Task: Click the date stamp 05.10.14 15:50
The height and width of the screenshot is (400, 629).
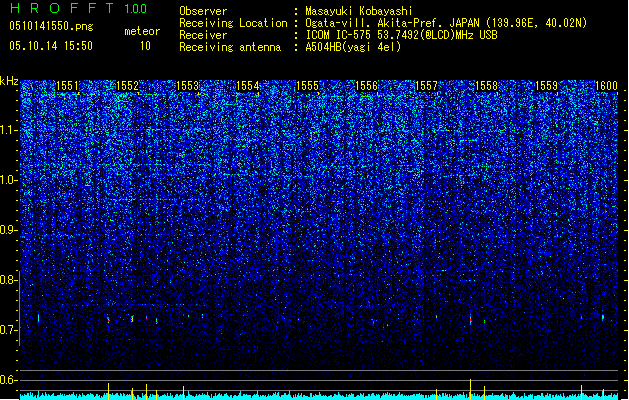Action: coord(51,46)
